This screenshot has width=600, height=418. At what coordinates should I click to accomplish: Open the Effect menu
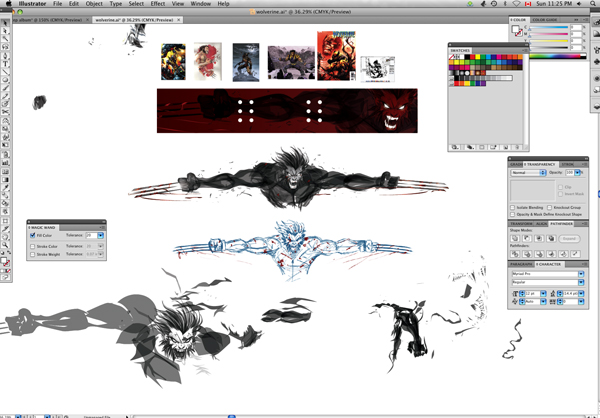[x=158, y=4]
